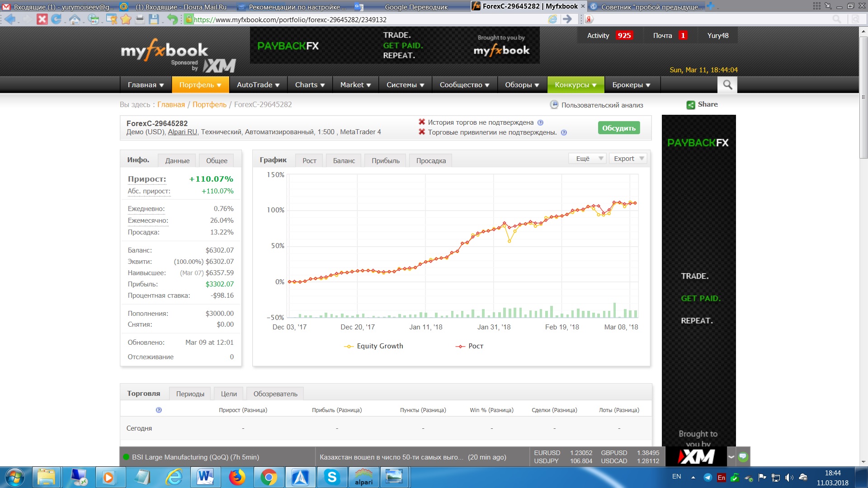The height and width of the screenshot is (488, 868).
Task: Click the Windows Start button
Action: click(x=15, y=477)
